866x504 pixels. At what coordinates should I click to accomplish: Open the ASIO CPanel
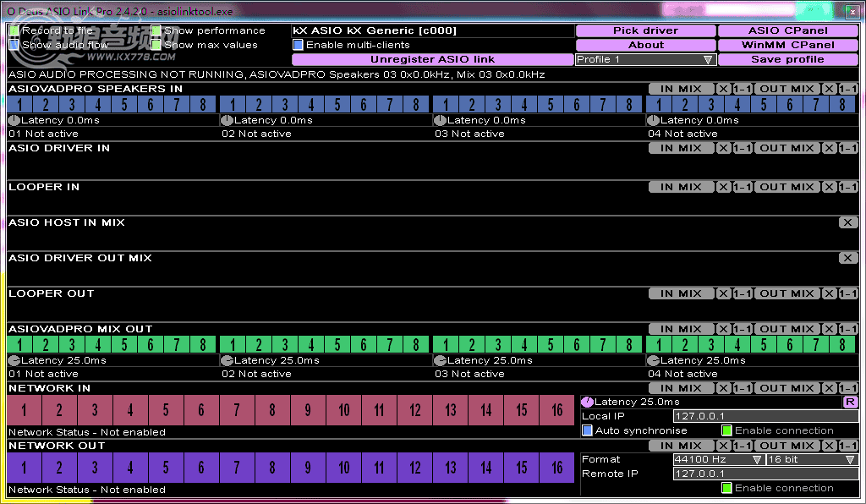787,31
